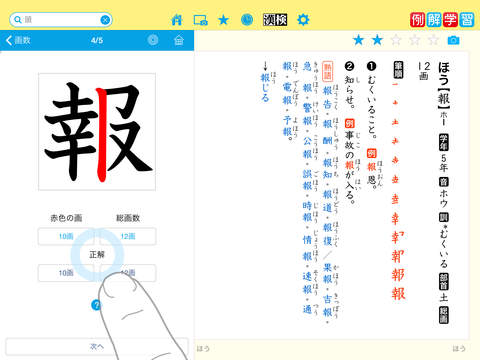
Task: Tap the home icon in the yellow toolbar
Action: (176, 20)
